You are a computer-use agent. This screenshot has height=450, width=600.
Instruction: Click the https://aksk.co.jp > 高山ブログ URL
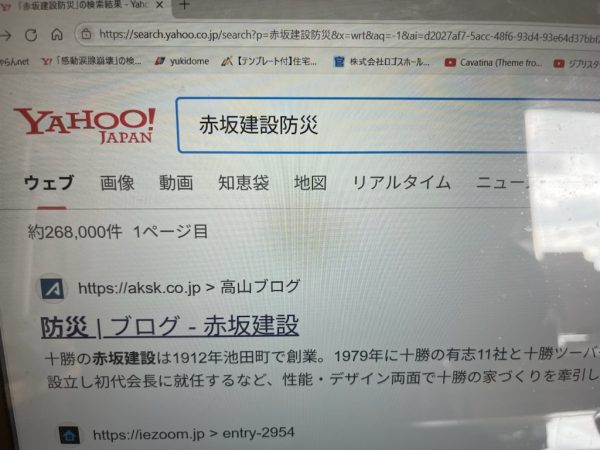(189, 287)
